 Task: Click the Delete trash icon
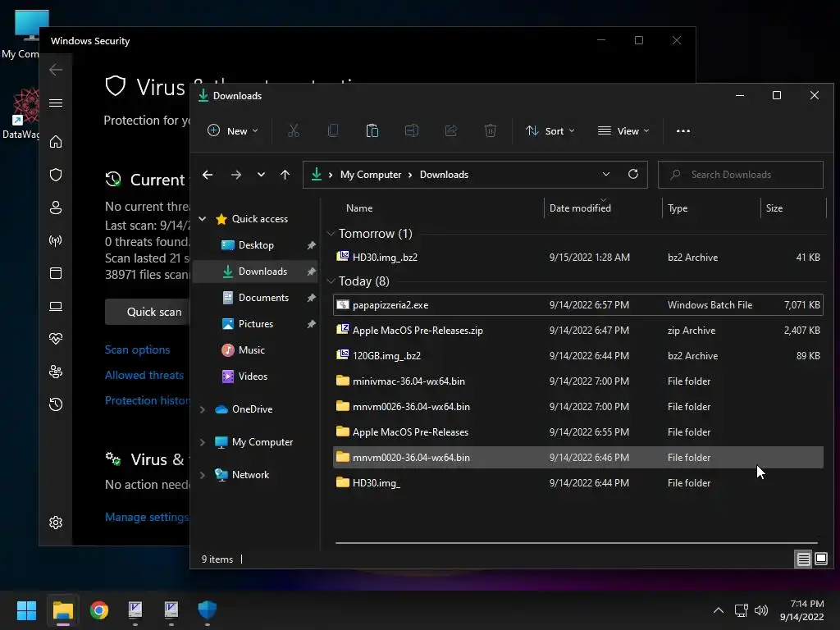tap(491, 130)
